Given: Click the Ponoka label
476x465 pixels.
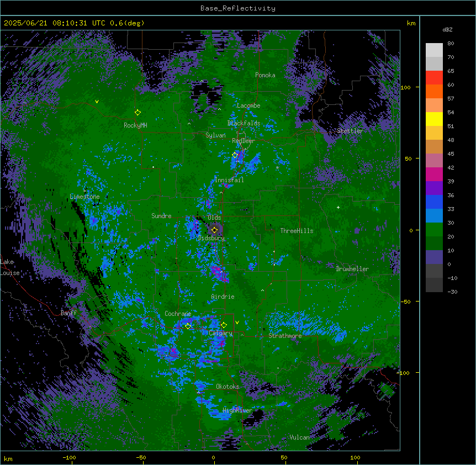Looking at the screenshot, I should point(265,75).
